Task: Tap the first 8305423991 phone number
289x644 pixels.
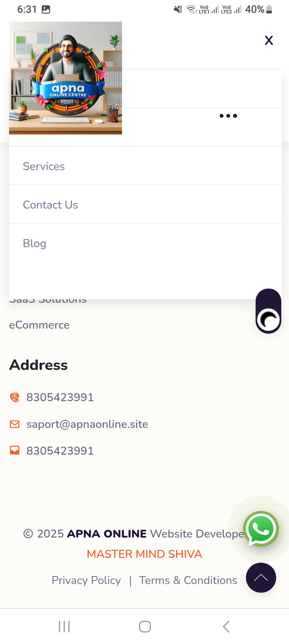Action: [60, 397]
